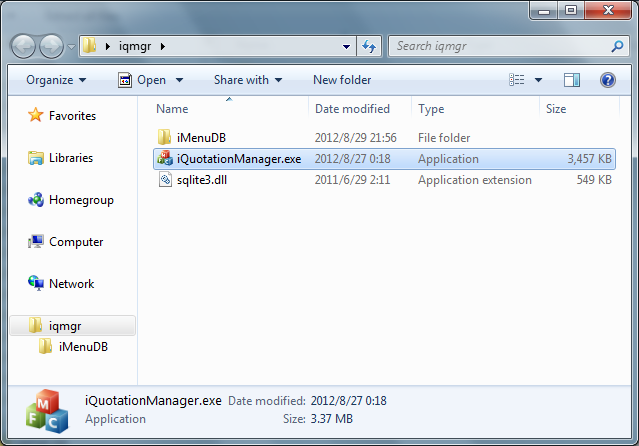The height and width of the screenshot is (446, 639).
Task: Click the folder icon in the address bar
Action: [x=89, y=46]
